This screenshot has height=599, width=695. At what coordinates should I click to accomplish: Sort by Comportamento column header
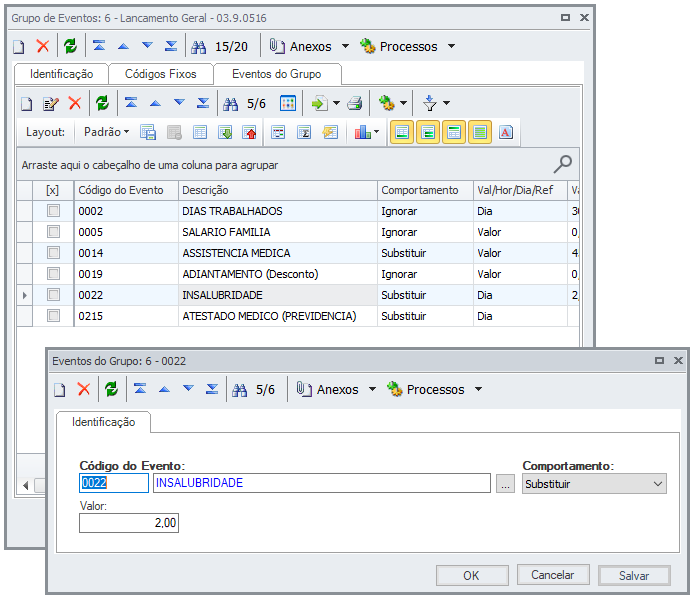(425, 190)
